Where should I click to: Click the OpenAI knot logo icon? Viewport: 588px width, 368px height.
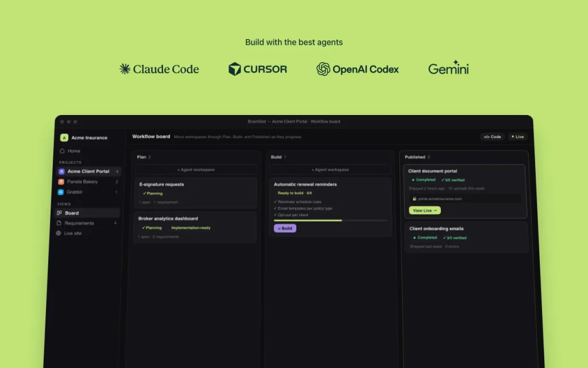pyautogui.click(x=323, y=69)
